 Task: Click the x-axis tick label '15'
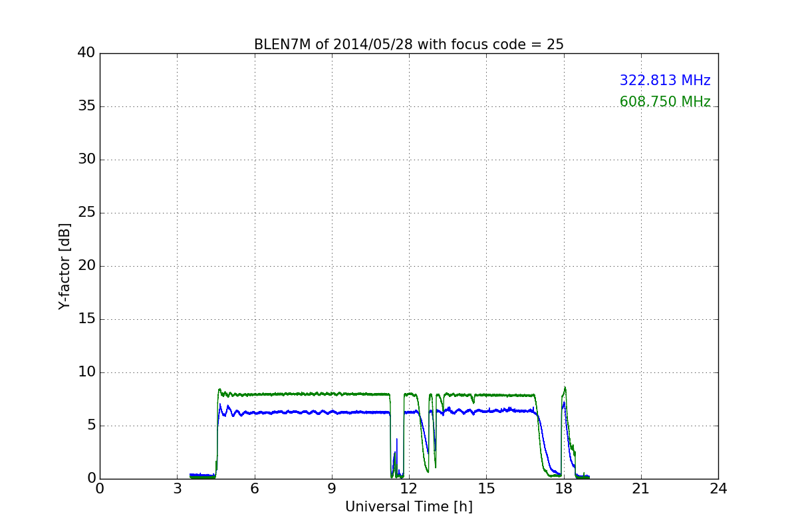[x=486, y=489]
